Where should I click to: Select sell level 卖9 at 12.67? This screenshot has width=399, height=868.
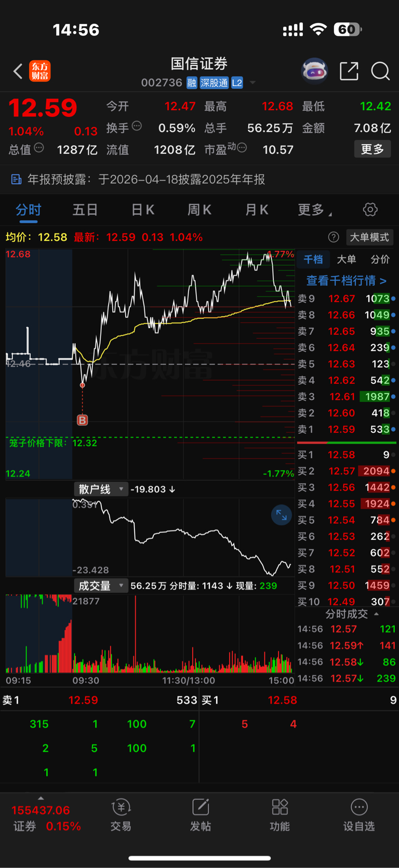[346, 299]
